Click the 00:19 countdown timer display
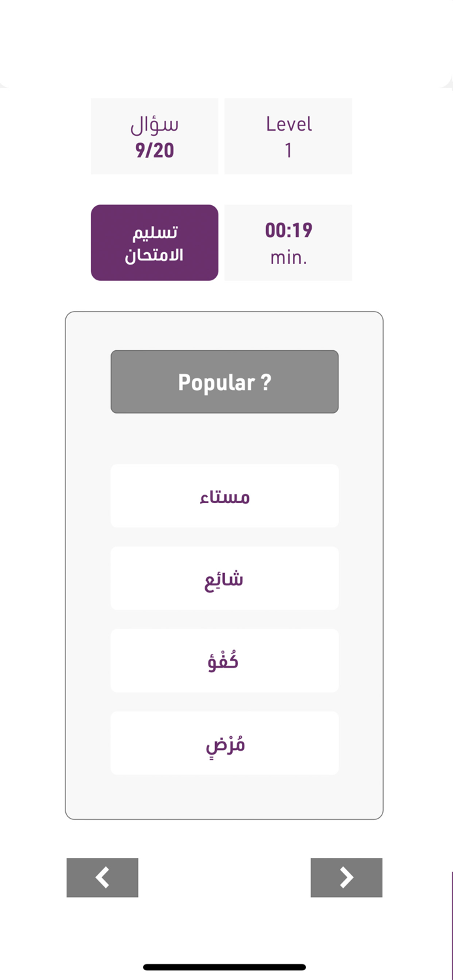Viewport: 453px width, 980px height. 288,230
